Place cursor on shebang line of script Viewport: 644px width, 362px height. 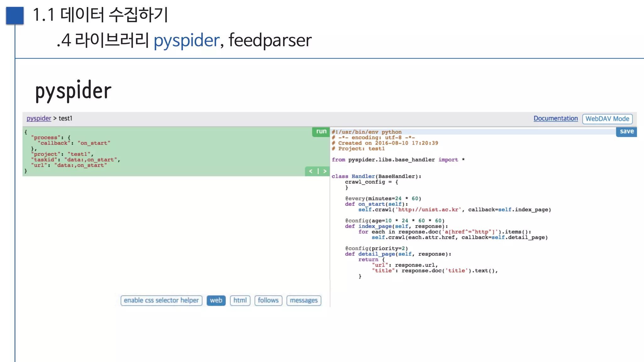point(367,132)
